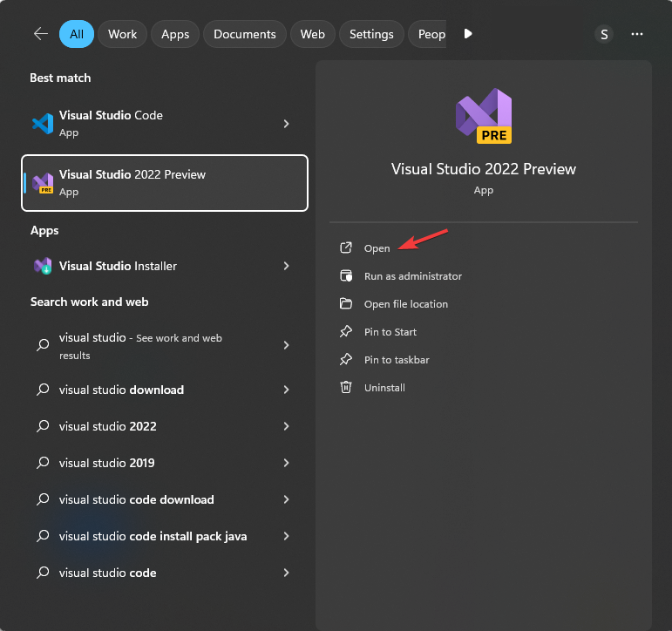Image resolution: width=672 pixels, height=631 pixels.
Task: Switch to the Settings filter tab
Action: (371, 34)
